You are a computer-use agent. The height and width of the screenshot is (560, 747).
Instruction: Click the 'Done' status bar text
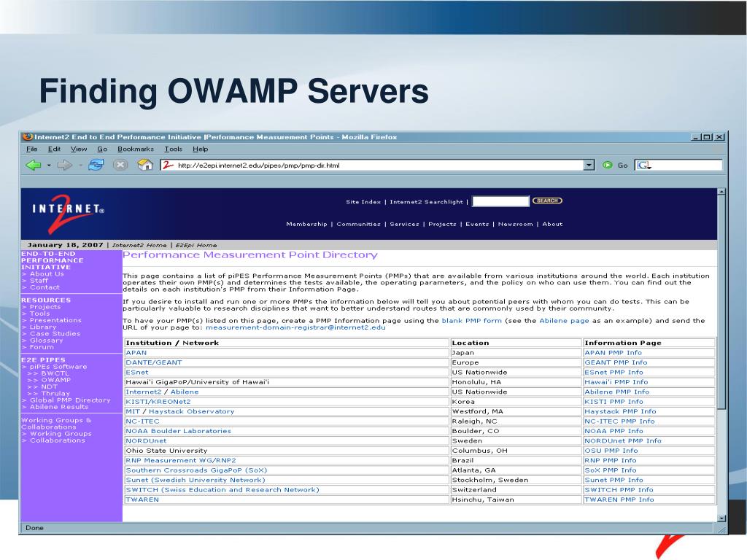34,528
